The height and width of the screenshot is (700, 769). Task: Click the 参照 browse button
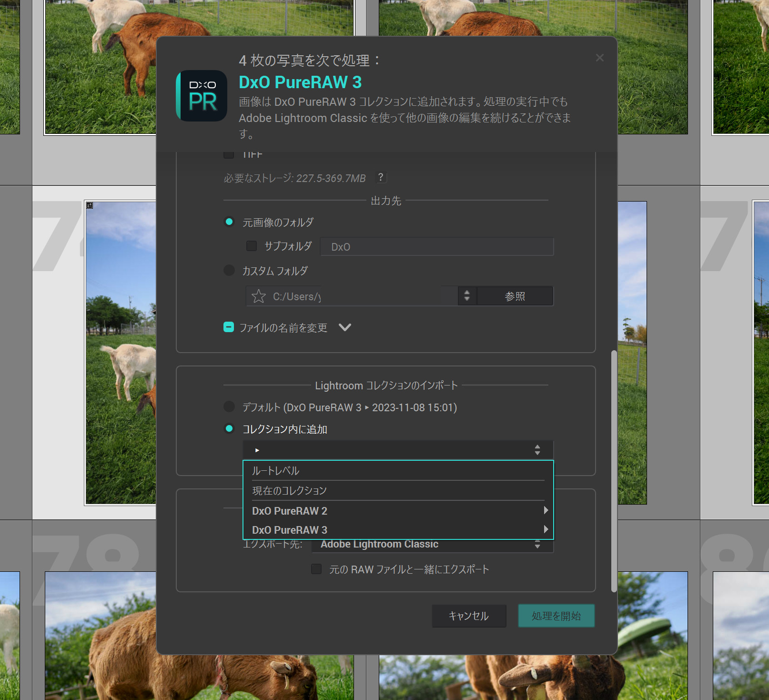coord(515,296)
